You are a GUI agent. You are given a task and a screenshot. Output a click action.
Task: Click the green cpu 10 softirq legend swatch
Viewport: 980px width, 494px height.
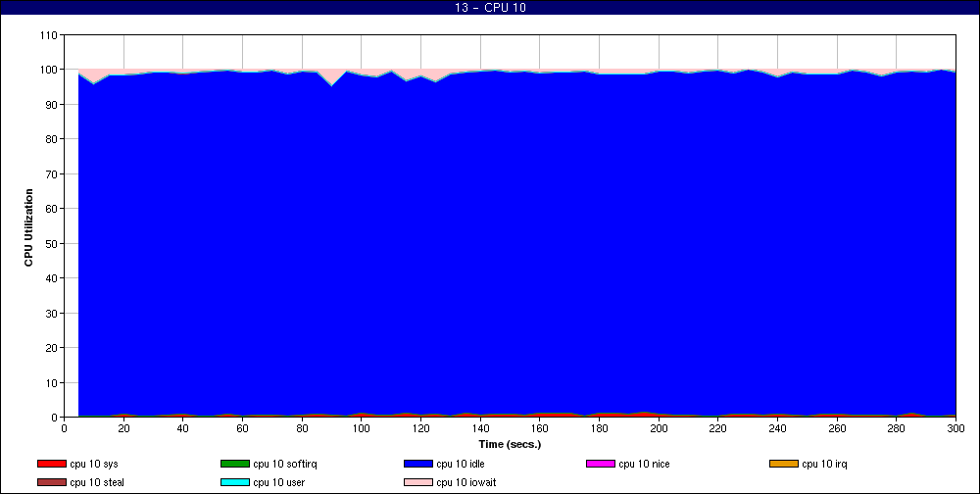235,464
